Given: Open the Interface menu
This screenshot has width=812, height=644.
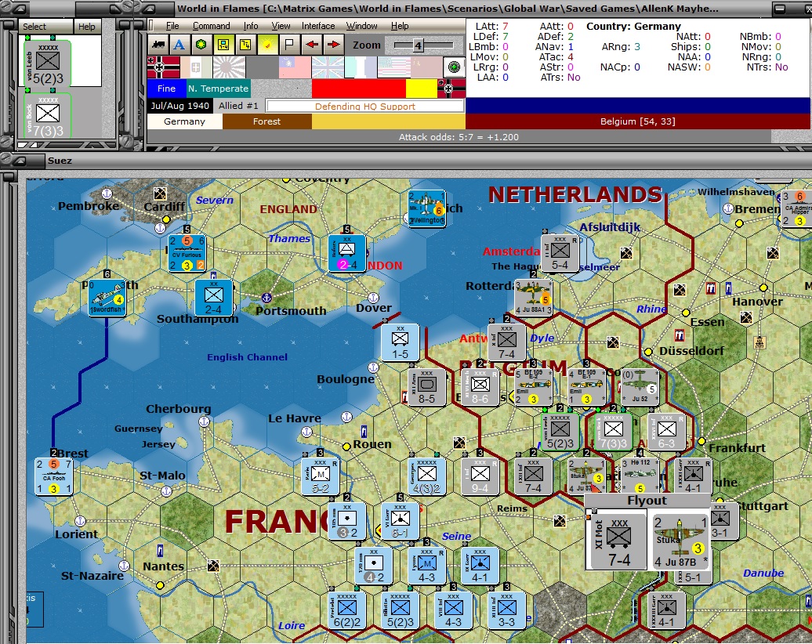Looking at the screenshot, I should [x=318, y=26].
